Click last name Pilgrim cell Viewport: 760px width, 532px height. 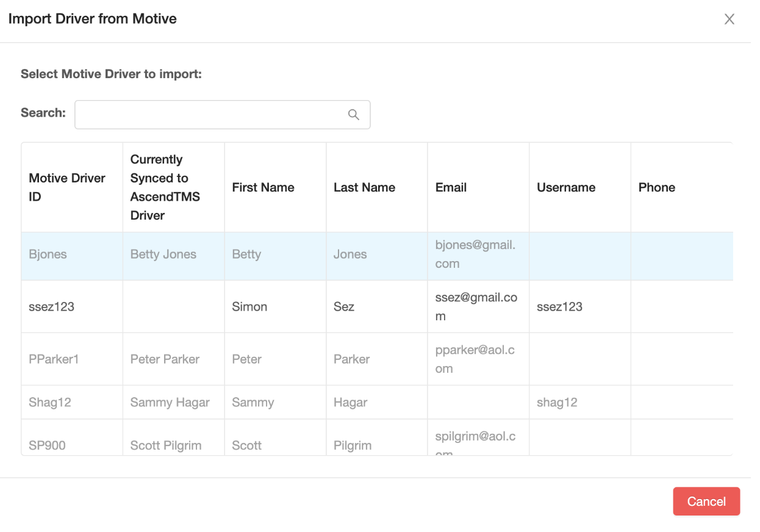click(x=377, y=438)
